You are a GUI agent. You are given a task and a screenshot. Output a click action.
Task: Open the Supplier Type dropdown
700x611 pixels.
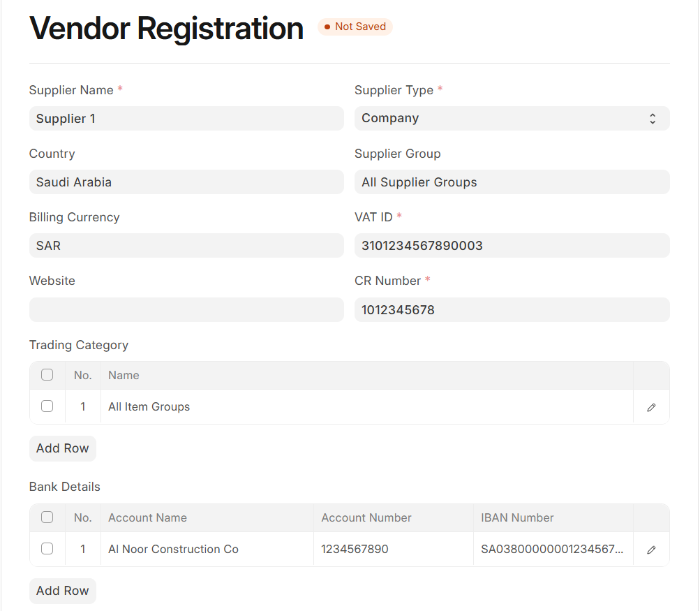coord(512,119)
